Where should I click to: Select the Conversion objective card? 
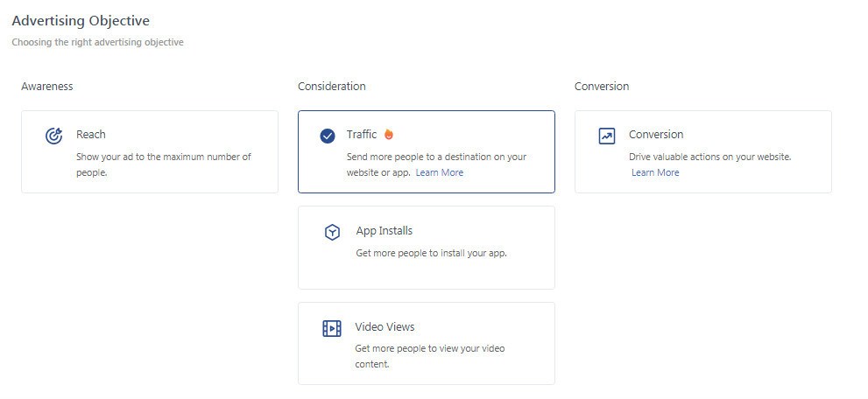click(703, 152)
